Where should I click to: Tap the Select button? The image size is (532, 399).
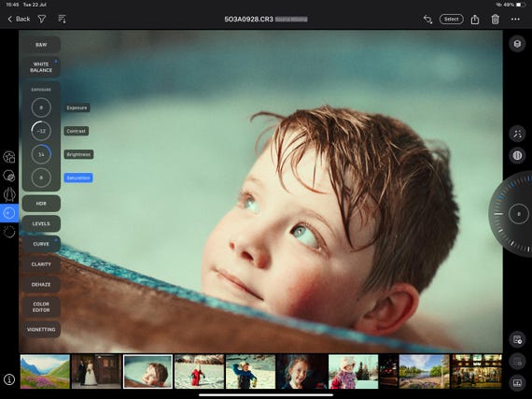click(451, 20)
